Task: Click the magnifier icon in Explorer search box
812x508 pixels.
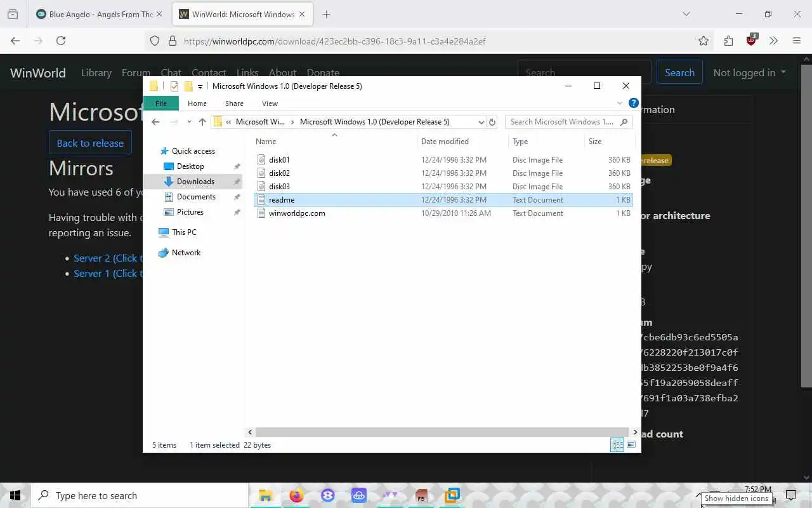Action: (624, 122)
